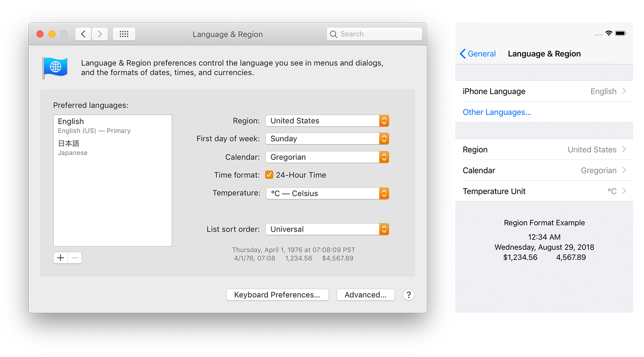Go back to General on the iPhone
The width and height of the screenshot is (644, 357).
478,54
